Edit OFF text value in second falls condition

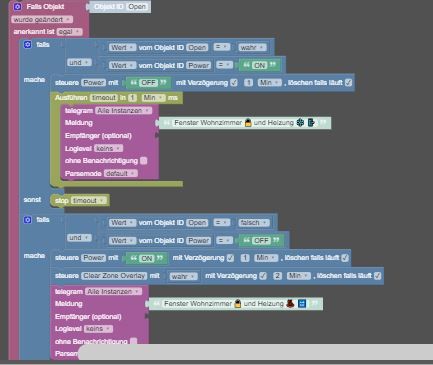pyautogui.click(x=261, y=240)
